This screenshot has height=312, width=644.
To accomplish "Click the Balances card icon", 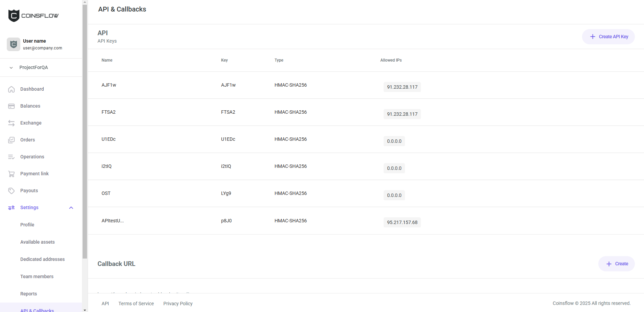I will click(x=12, y=106).
